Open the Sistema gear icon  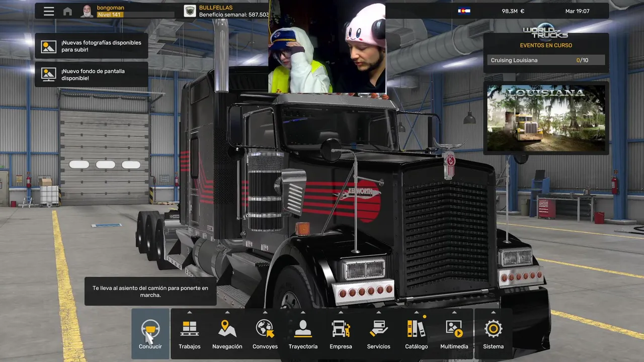pyautogui.click(x=494, y=329)
